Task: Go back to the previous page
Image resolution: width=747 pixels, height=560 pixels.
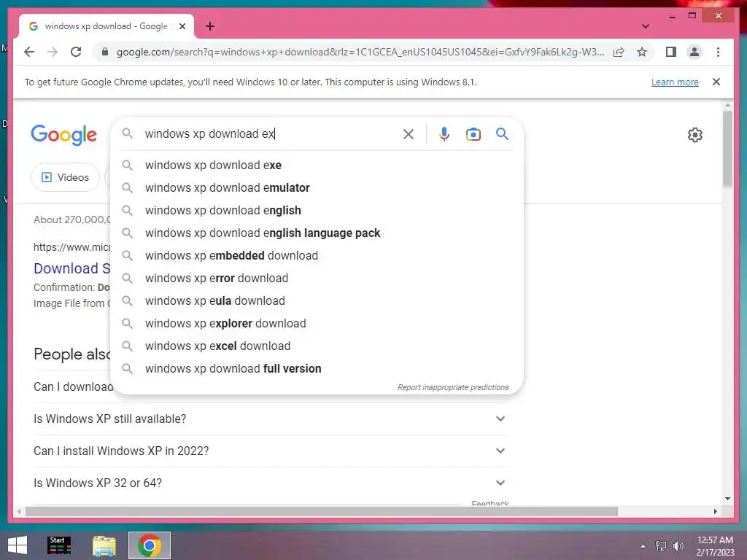Action: (x=29, y=52)
